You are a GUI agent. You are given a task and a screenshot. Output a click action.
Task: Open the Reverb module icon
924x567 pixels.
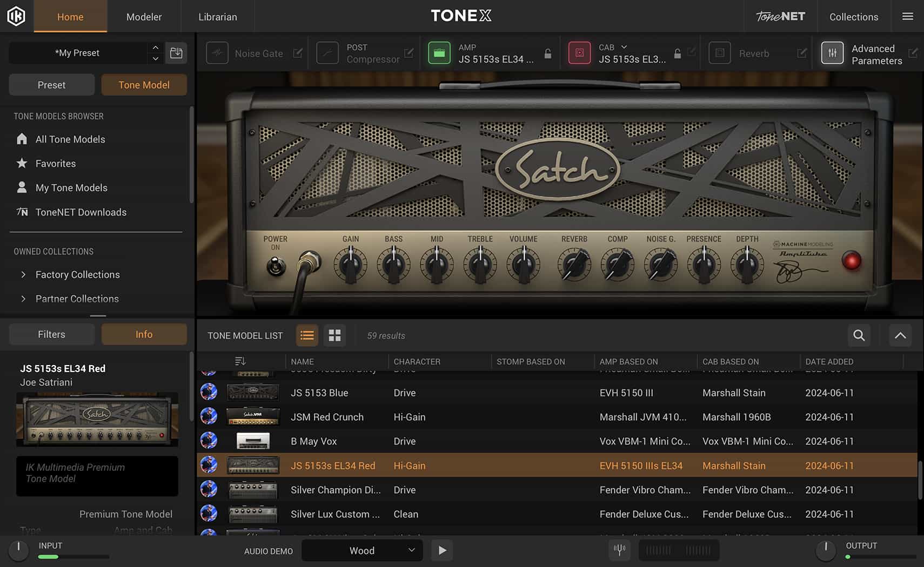click(x=720, y=53)
